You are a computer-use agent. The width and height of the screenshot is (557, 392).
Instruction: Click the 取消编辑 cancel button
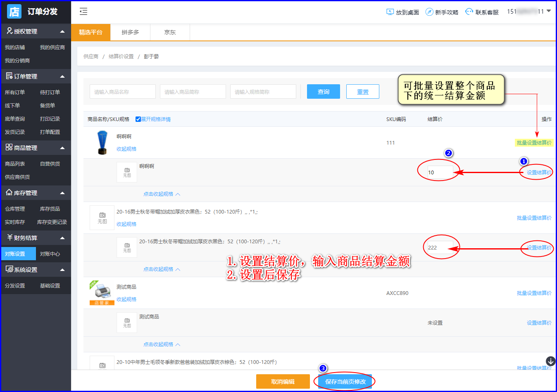point(283,382)
